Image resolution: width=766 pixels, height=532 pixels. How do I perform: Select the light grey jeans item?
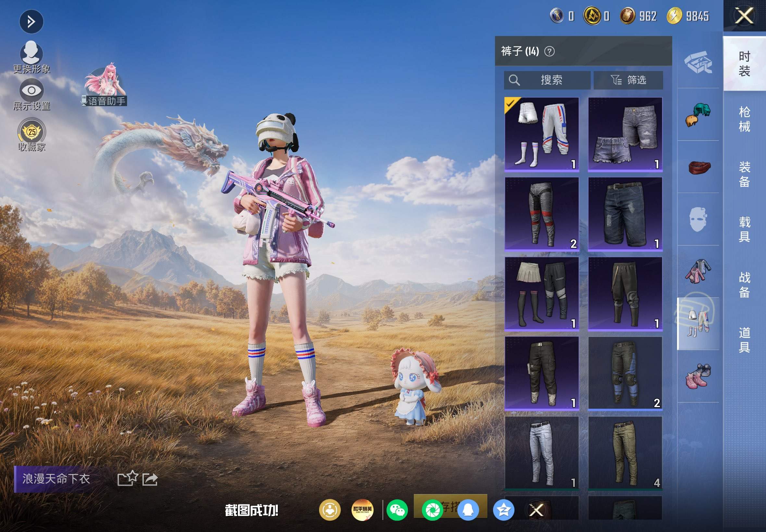[542, 453]
